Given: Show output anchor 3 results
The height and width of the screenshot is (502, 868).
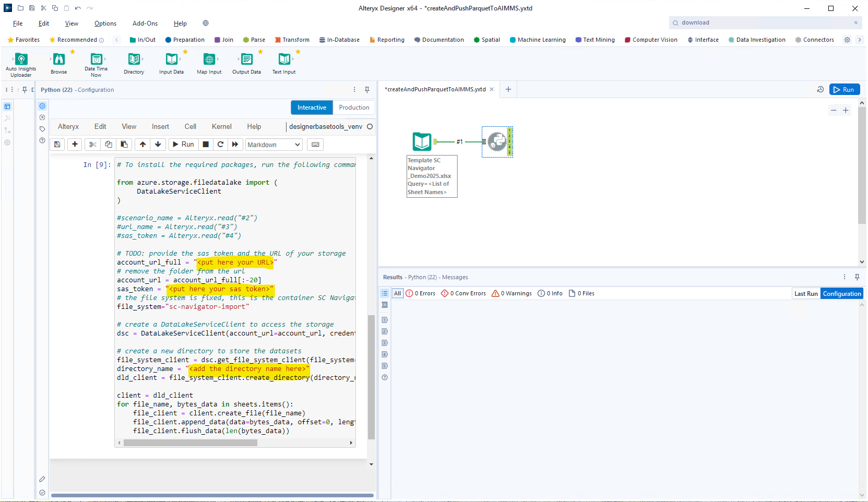Looking at the screenshot, I should click(x=385, y=343).
